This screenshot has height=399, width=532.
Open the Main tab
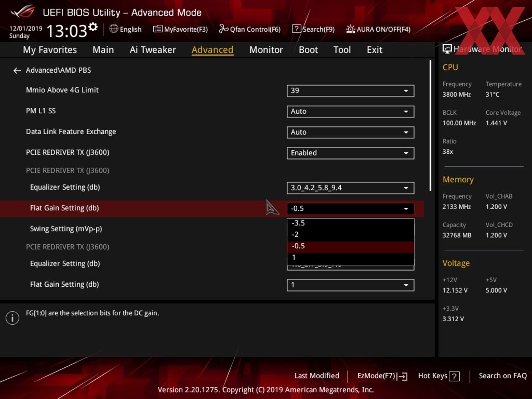103,50
